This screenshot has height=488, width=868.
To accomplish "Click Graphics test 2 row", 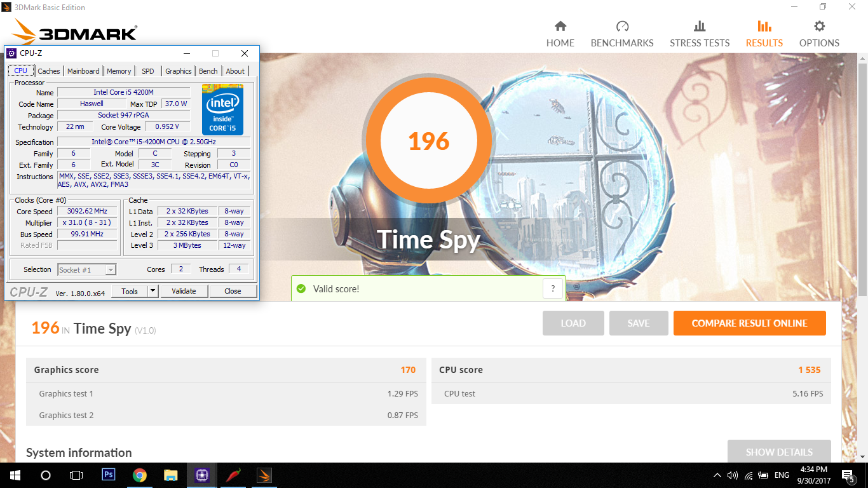I will click(226, 415).
